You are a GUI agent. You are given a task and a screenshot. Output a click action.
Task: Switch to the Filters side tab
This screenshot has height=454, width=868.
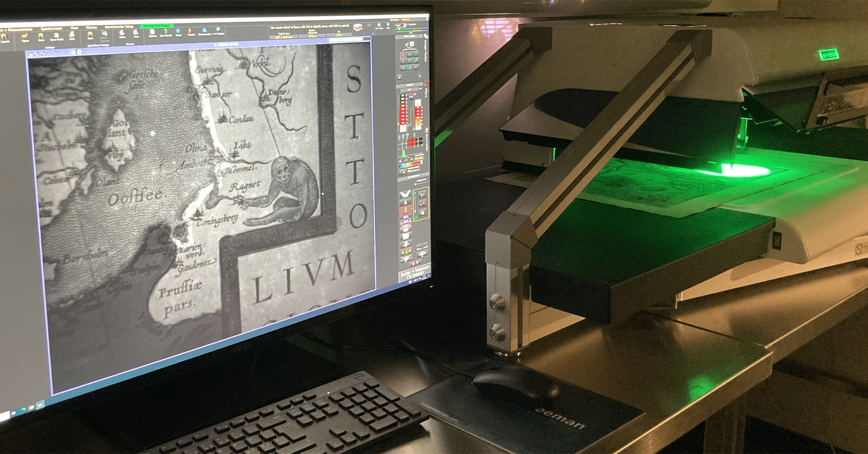pos(426,90)
